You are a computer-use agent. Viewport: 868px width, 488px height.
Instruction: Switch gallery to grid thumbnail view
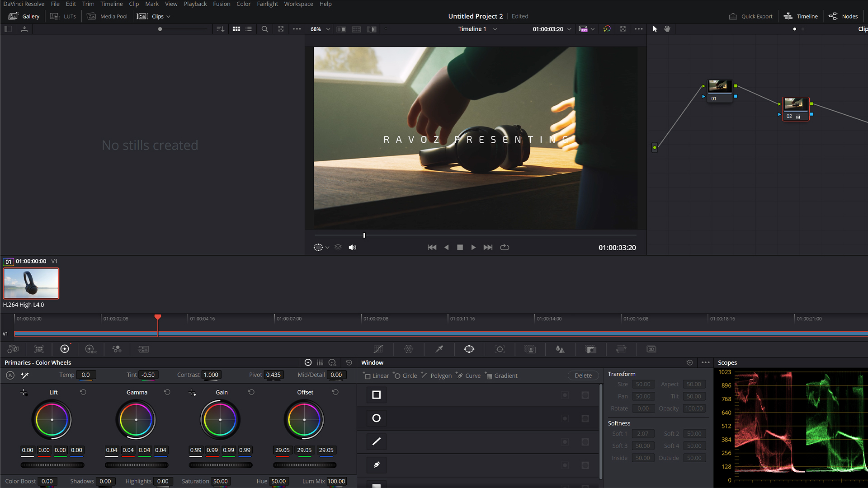pos(236,29)
